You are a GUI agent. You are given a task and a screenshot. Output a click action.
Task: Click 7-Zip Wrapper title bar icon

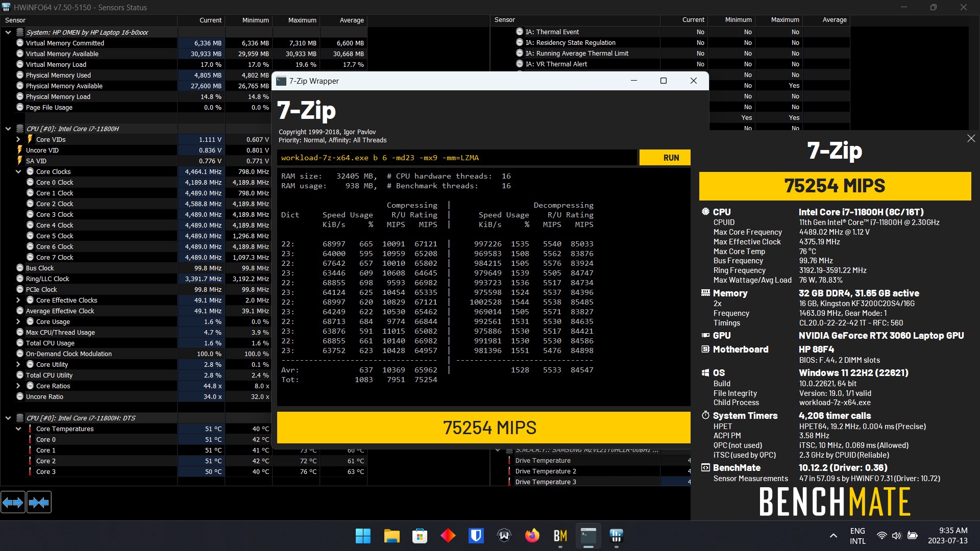[281, 81]
